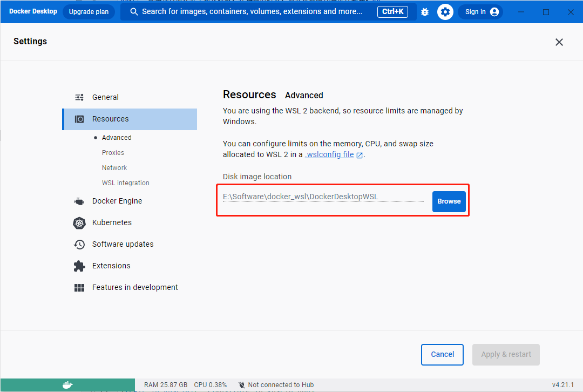Image resolution: width=583 pixels, height=392 pixels.
Task: Close the Settings panel with X
Action: coord(559,42)
